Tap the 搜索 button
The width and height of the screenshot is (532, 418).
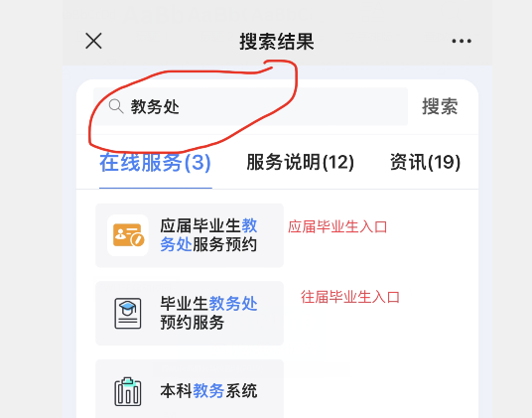pyautogui.click(x=440, y=106)
